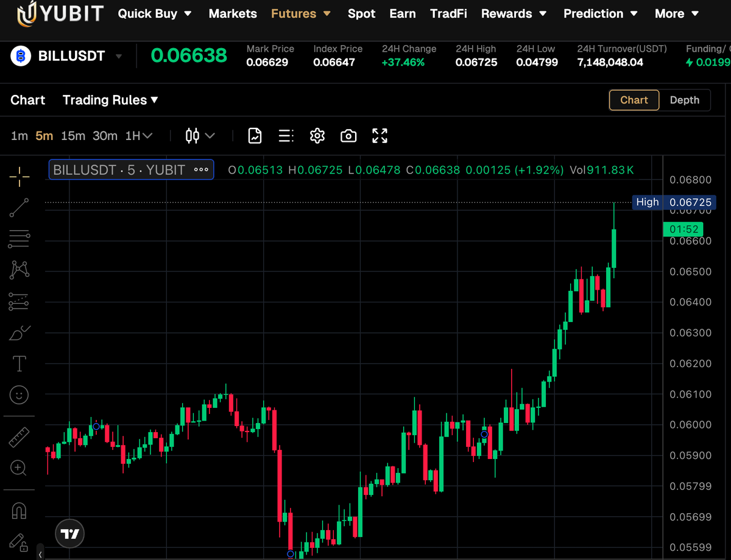Image resolution: width=731 pixels, height=560 pixels.
Task: Open the emoji icons tool
Action: point(19,395)
